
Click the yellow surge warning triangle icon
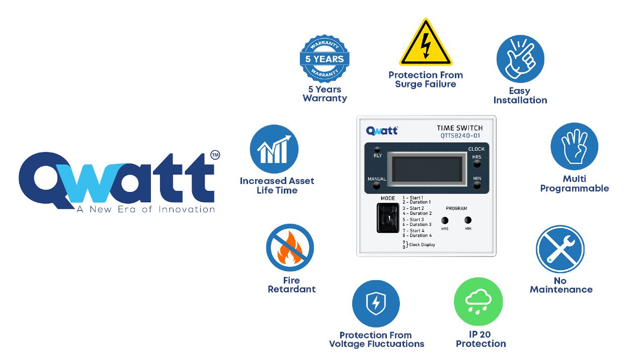[426, 42]
